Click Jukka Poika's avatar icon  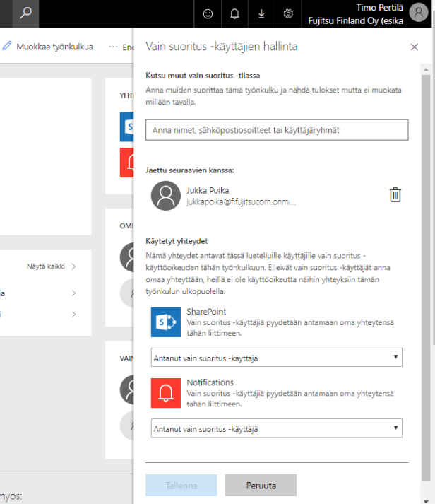pyautogui.click(x=166, y=196)
